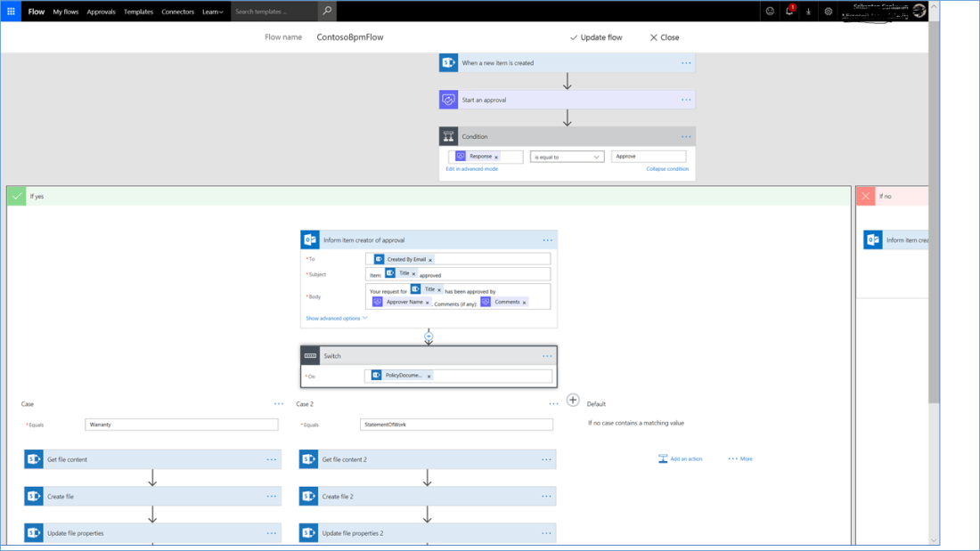Click the plus icon to add a case
The width and height of the screenshot is (980, 551).
pyautogui.click(x=573, y=401)
